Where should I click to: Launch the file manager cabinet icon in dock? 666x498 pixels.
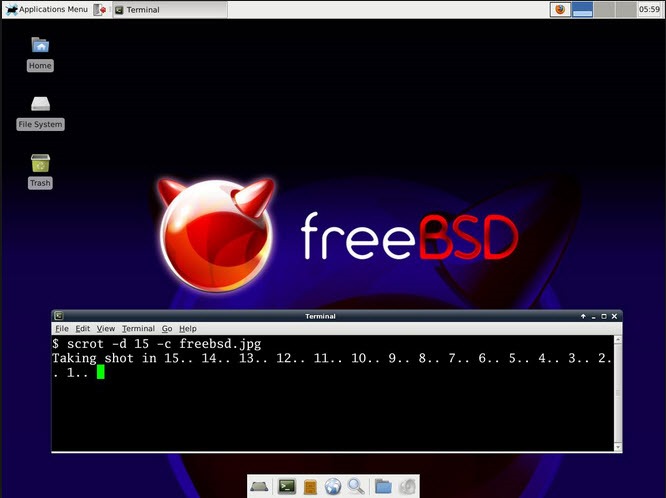pos(310,487)
